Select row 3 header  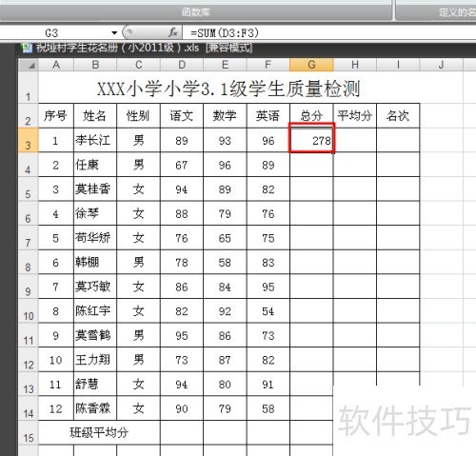(x=29, y=140)
